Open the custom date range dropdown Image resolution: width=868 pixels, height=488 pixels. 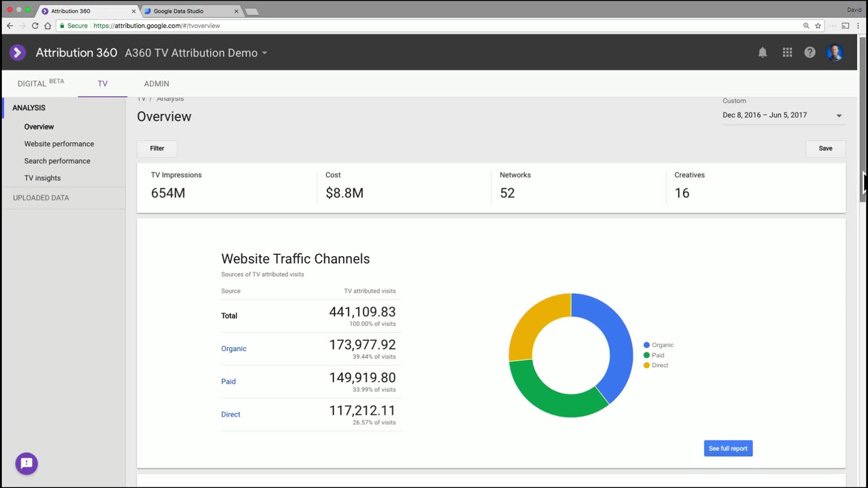[x=783, y=115]
